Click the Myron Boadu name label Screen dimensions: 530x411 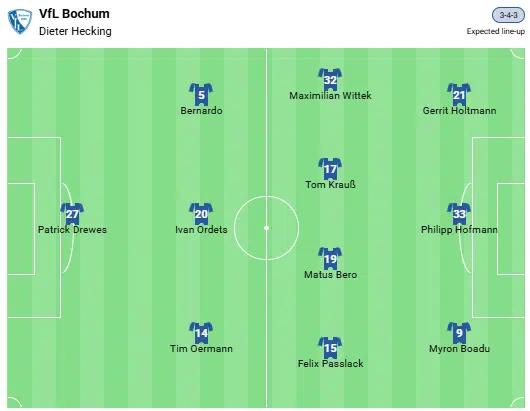[459, 348]
